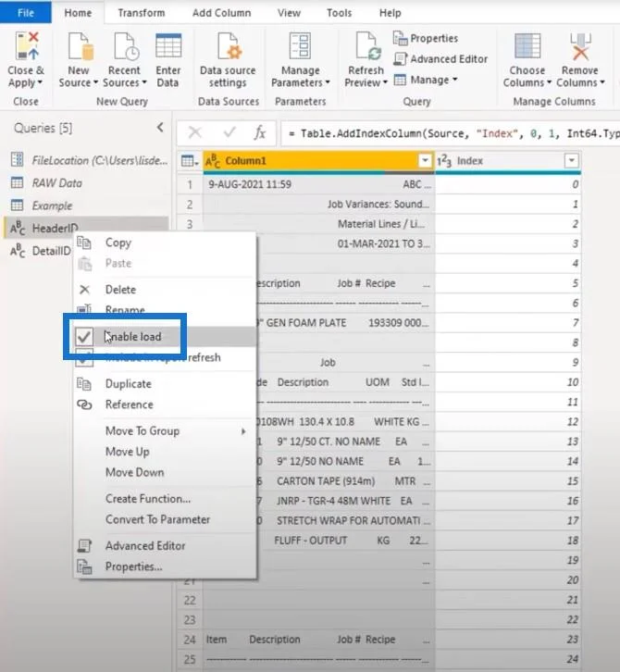Click the Remove Columns icon

580,46
